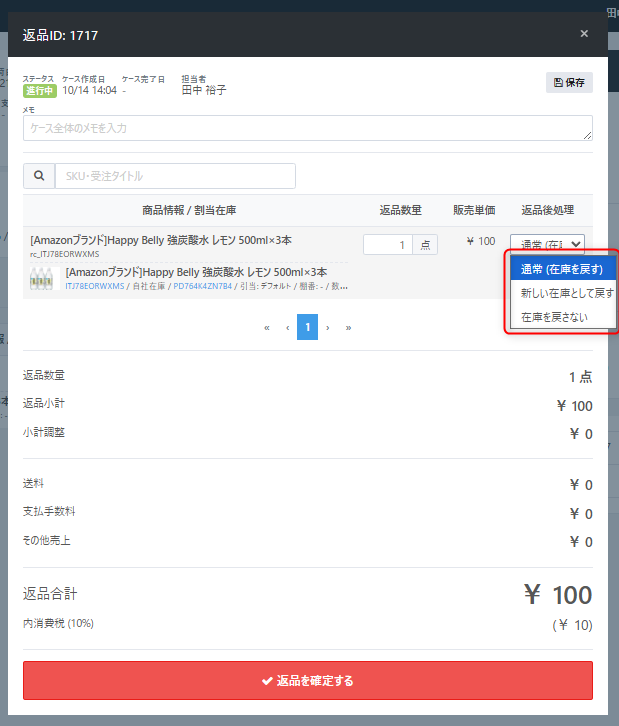Click the 小計調整 label
This screenshot has width=619, height=726.
(x=44, y=432)
